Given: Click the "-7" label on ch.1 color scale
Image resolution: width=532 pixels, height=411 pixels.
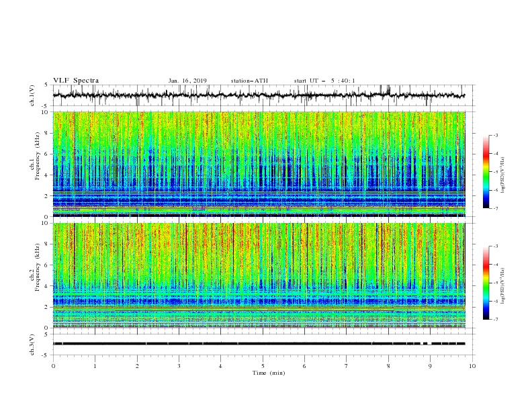Looking at the screenshot, I should 496,208.
